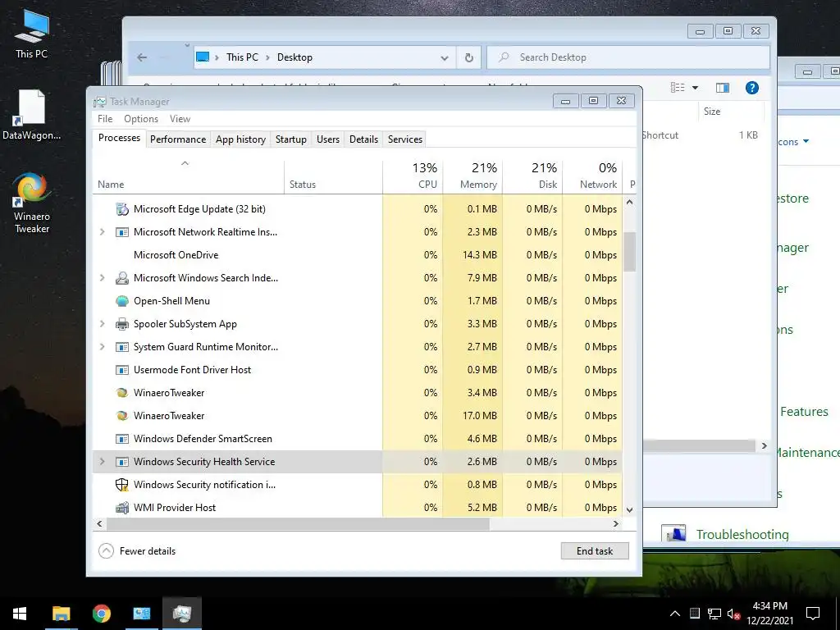Click the Usermode Font Driver Host icon
This screenshot has height=630, width=840.
coord(122,370)
